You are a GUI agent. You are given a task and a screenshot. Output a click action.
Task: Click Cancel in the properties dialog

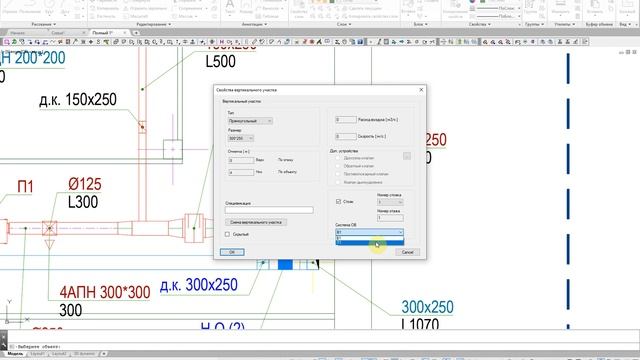click(407, 252)
